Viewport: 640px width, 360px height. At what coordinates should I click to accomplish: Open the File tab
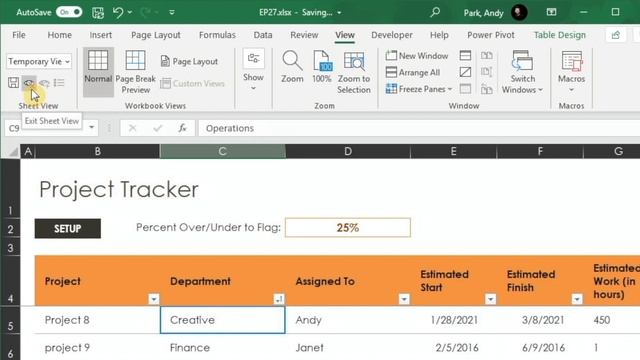[19, 35]
